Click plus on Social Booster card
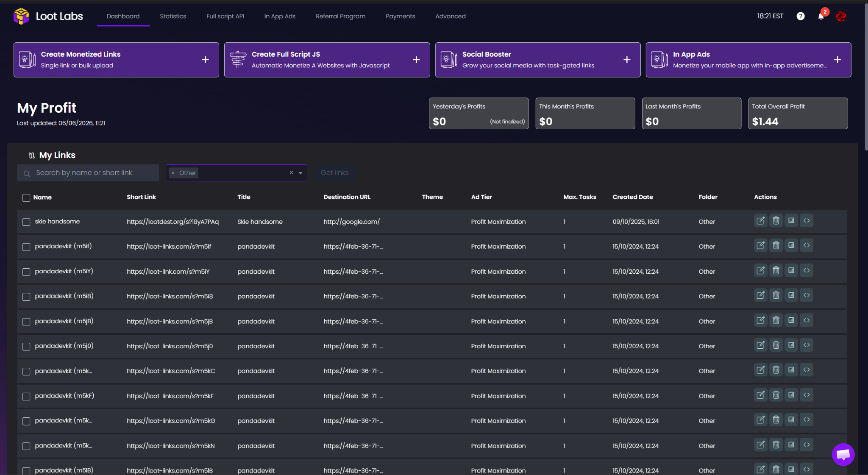This screenshot has width=868, height=475. [x=627, y=60]
